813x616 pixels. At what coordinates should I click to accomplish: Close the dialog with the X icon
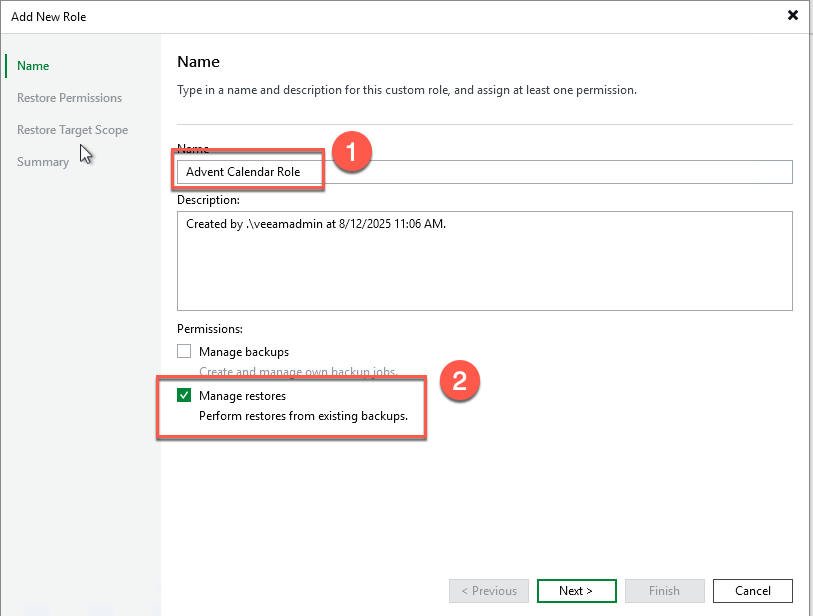click(793, 15)
